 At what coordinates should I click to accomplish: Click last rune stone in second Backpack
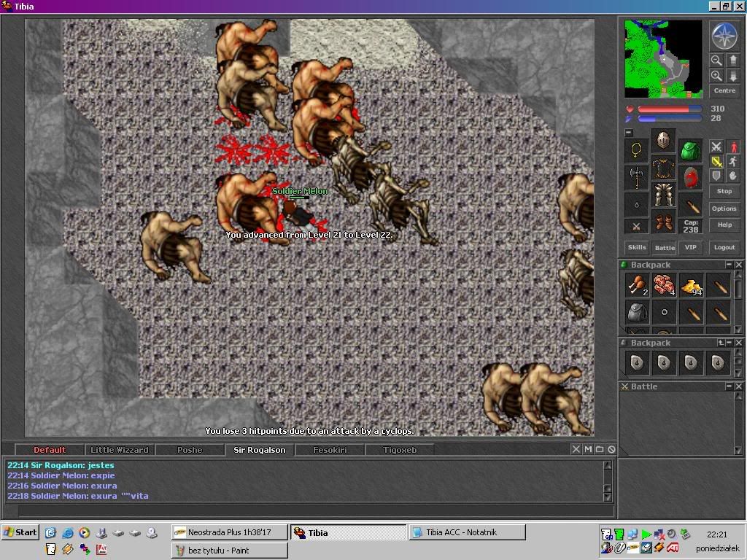tap(719, 363)
